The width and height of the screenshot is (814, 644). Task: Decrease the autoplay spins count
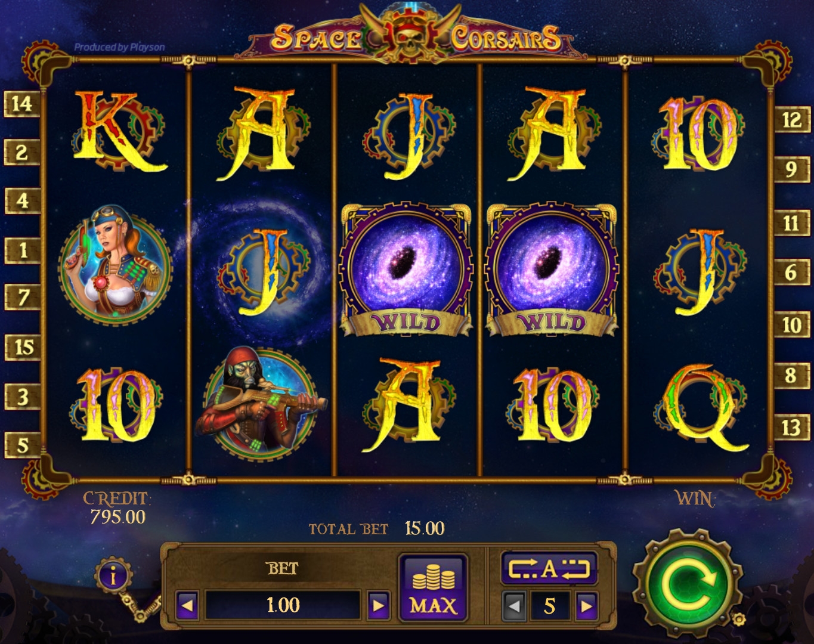click(514, 606)
